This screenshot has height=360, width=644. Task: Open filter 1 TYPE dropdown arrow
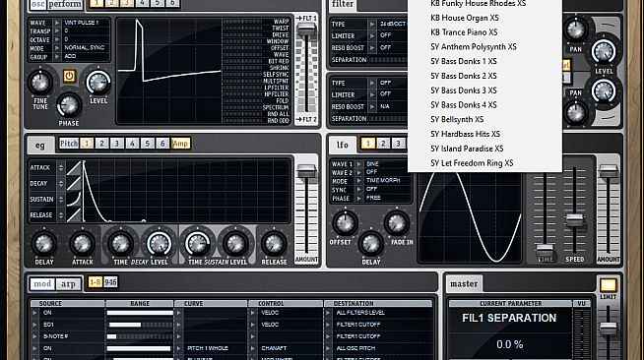[372, 25]
